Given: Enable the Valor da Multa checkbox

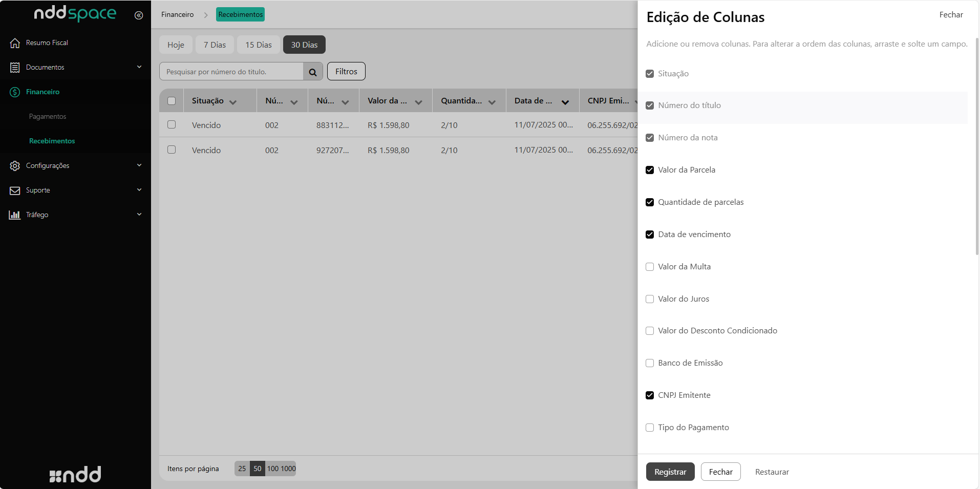Looking at the screenshot, I should point(650,267).
